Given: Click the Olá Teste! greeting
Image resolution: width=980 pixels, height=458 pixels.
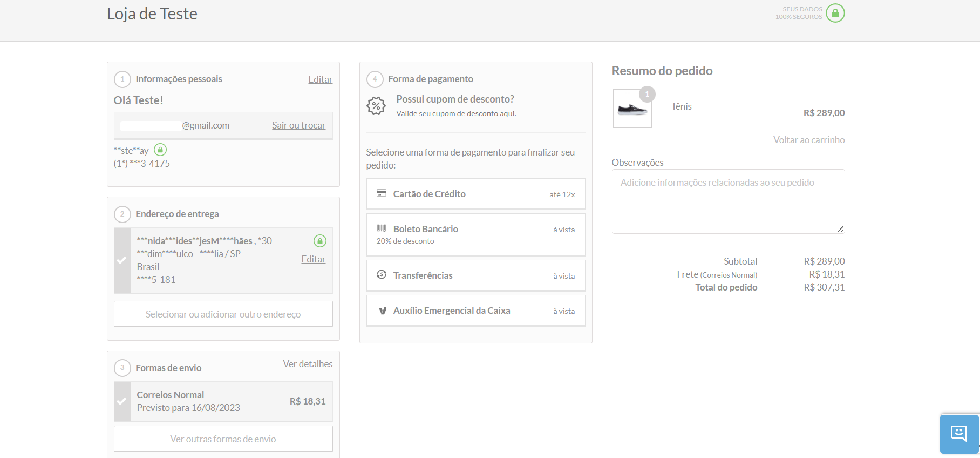Looking at the screenshot, I should click(138, 100).
